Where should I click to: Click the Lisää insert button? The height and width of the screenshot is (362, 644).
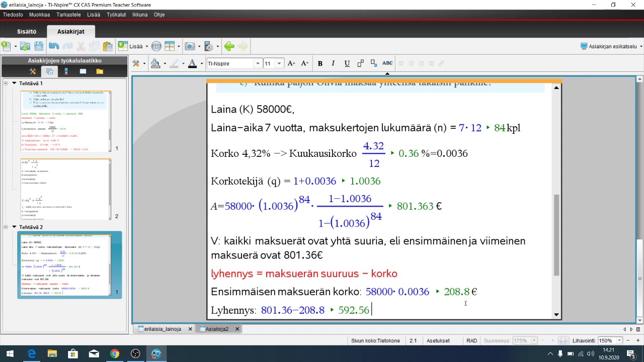click(131, 46)
